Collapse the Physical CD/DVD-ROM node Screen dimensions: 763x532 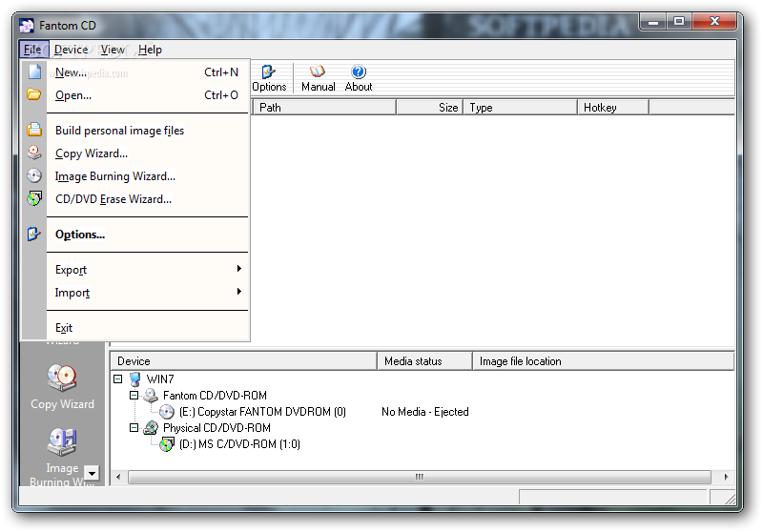pyautogui.click(x=134, y=428)
